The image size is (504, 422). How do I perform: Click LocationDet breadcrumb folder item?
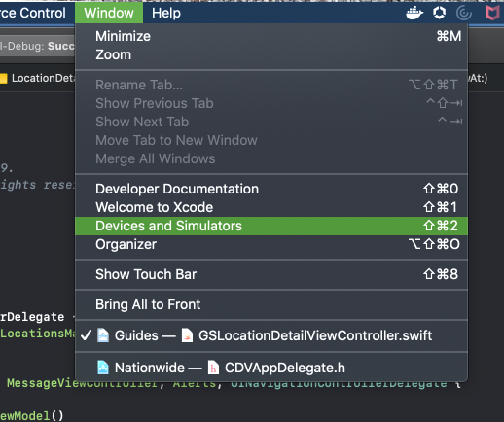click(43, 78)
